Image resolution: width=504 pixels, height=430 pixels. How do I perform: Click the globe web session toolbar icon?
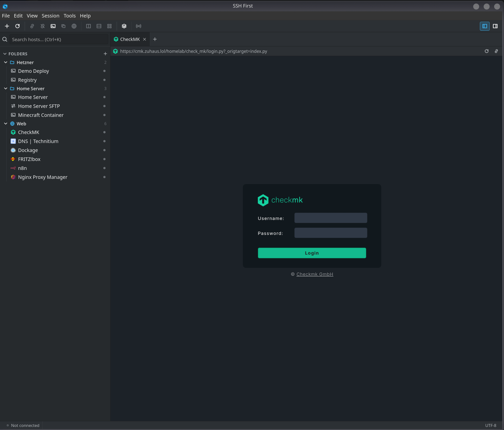(x=74, y=26)
